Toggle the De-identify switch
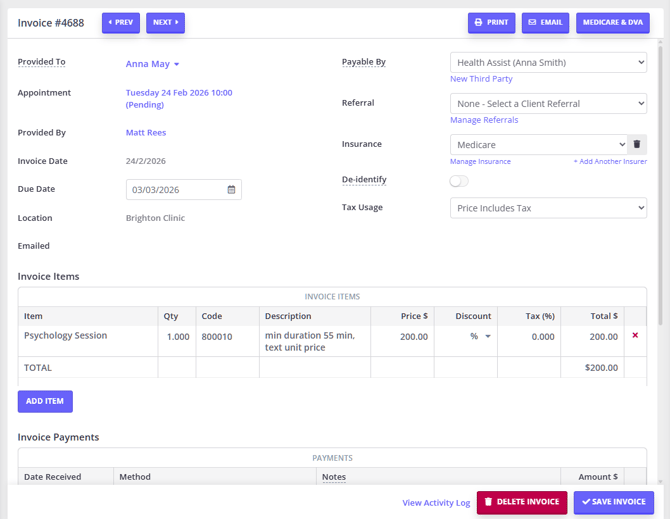 tap(458, 181)
